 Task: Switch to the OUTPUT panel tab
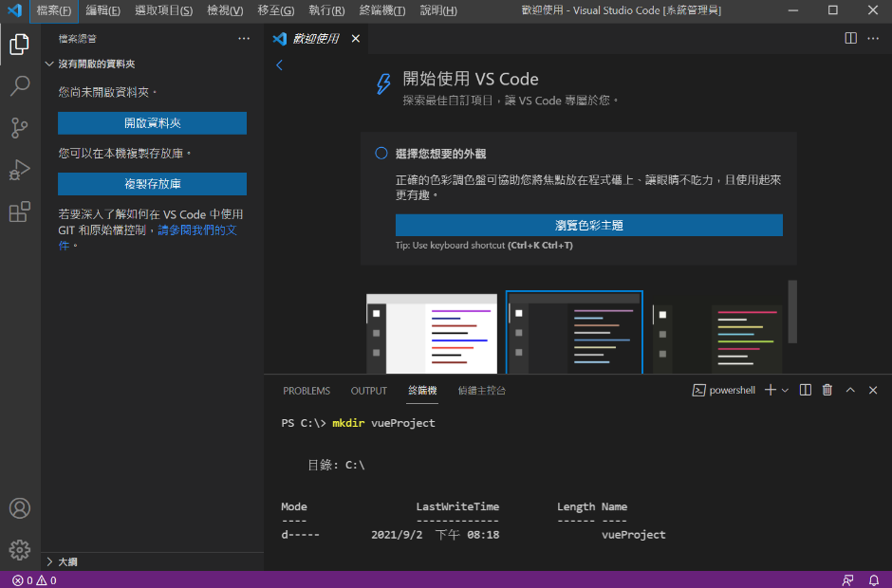click(x=368, y=391)
